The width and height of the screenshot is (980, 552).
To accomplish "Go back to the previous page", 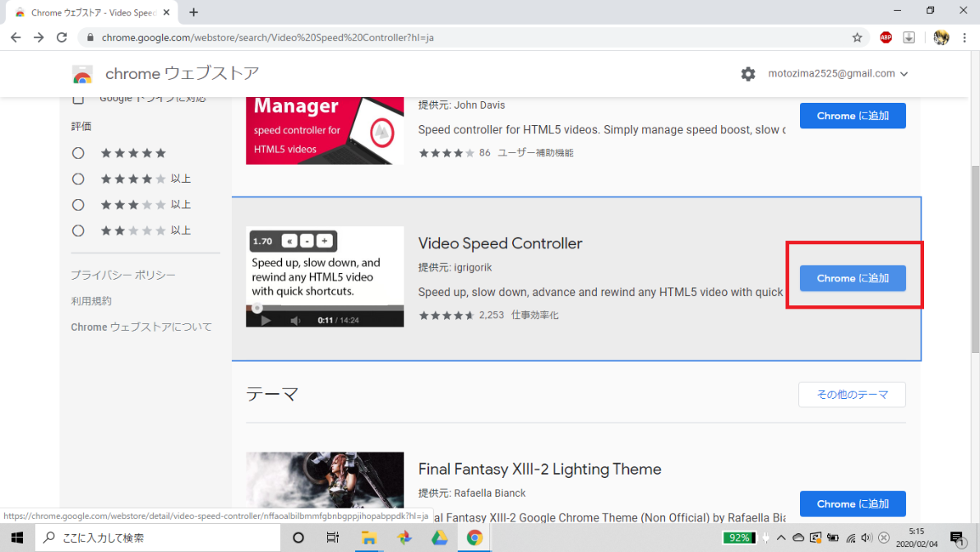I will [16, 38].
